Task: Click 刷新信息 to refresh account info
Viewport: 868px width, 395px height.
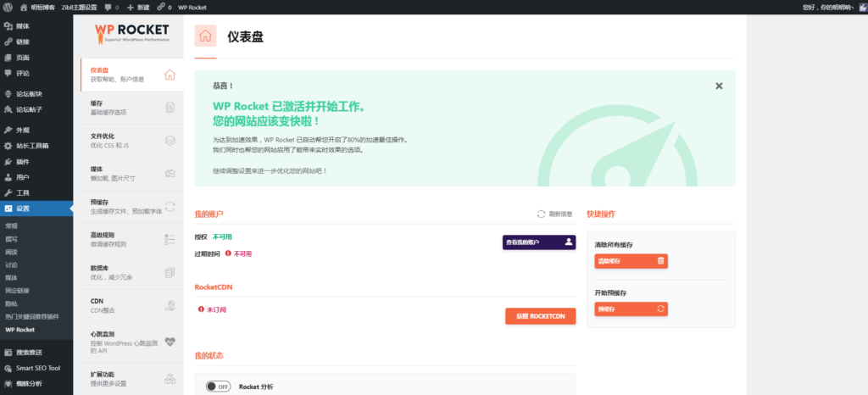Action: tap(554, 214)
